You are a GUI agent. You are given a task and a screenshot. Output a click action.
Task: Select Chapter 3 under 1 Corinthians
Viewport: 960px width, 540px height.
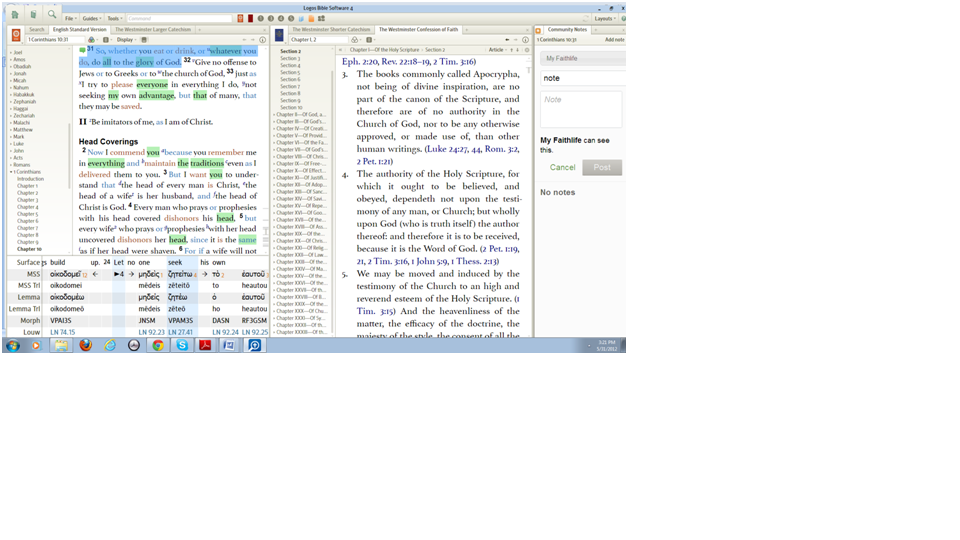point(27,200)
